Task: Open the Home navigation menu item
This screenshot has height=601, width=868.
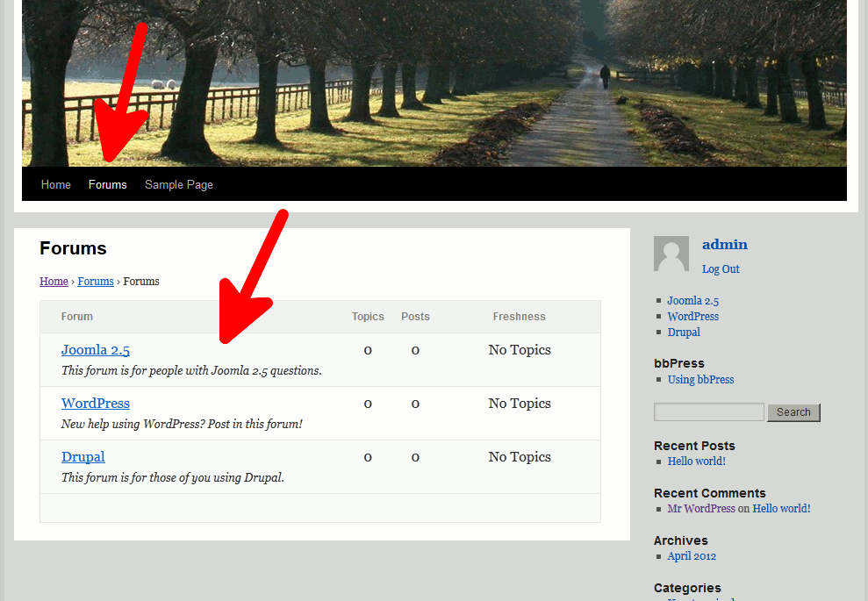Action: point(55,185)
